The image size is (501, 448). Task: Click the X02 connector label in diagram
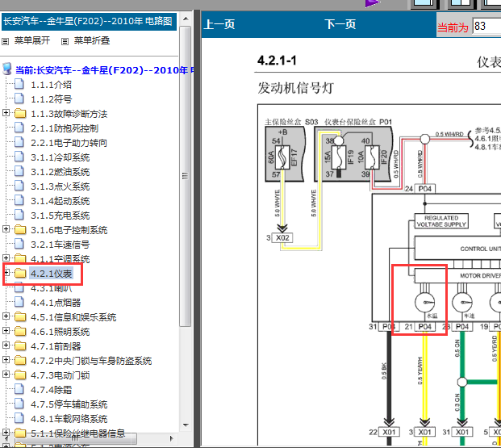point(282,238)
